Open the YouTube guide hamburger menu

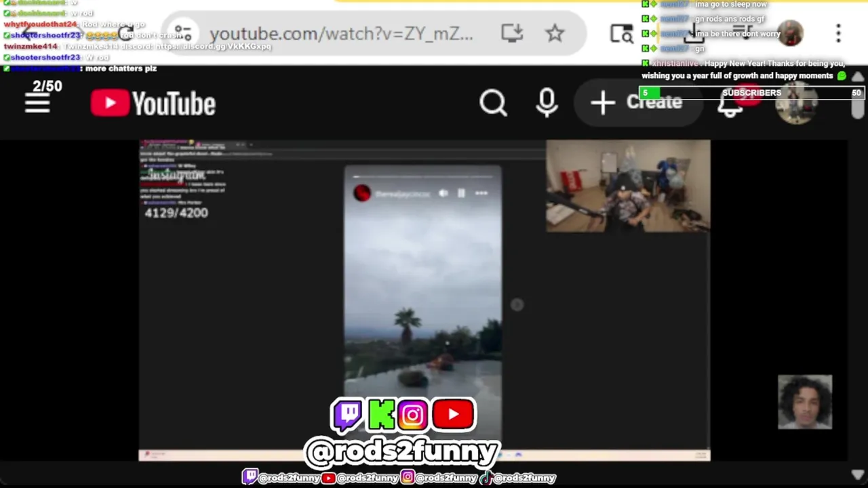[x=37, y=103]
